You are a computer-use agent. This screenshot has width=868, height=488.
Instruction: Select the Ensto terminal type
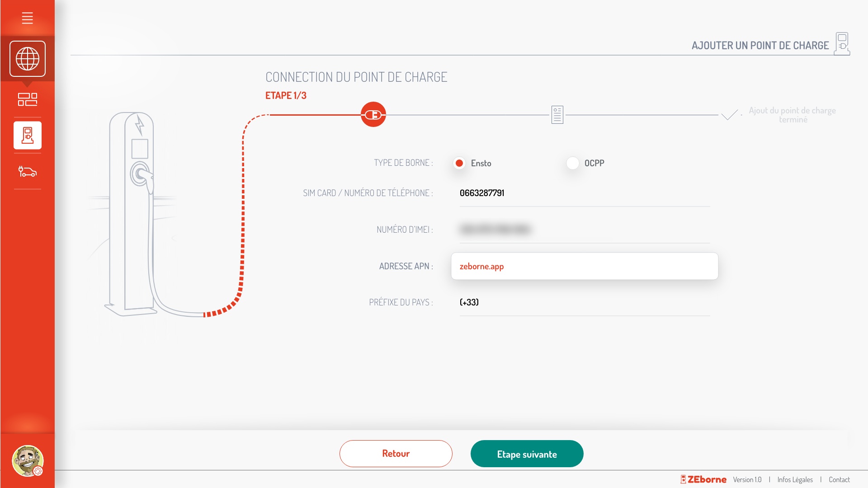pyautogui.click(x=459, y=163)
